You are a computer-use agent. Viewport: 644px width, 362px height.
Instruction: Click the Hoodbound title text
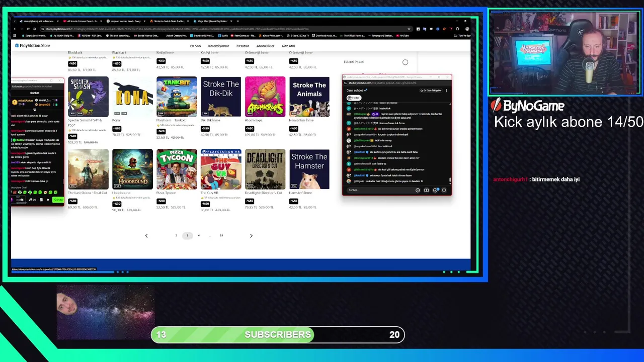click(121, 193)
